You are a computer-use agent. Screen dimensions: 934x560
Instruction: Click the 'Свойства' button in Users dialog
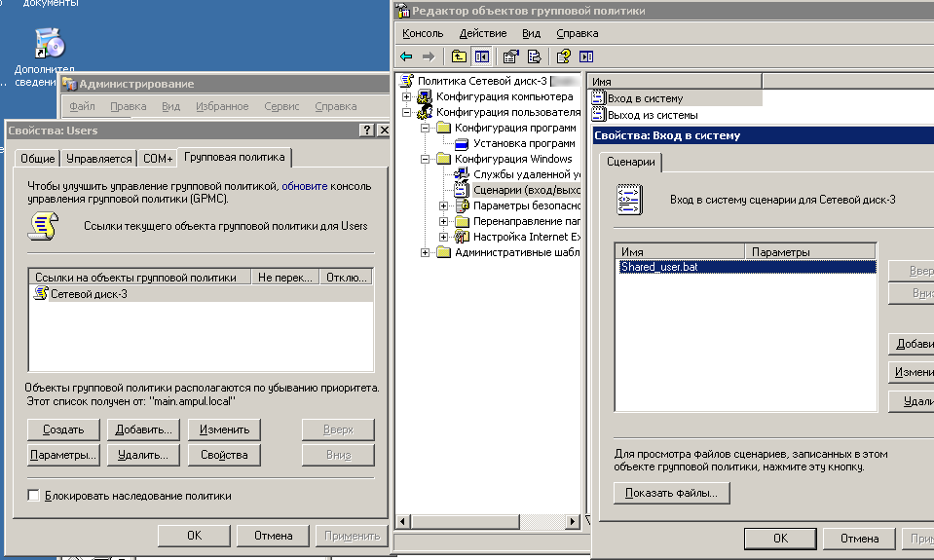coord(224,455)
